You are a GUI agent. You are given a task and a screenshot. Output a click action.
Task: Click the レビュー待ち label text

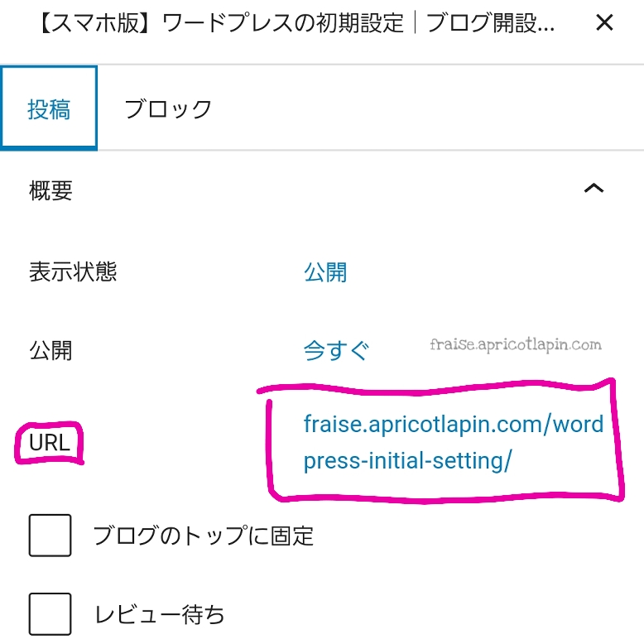160,614
